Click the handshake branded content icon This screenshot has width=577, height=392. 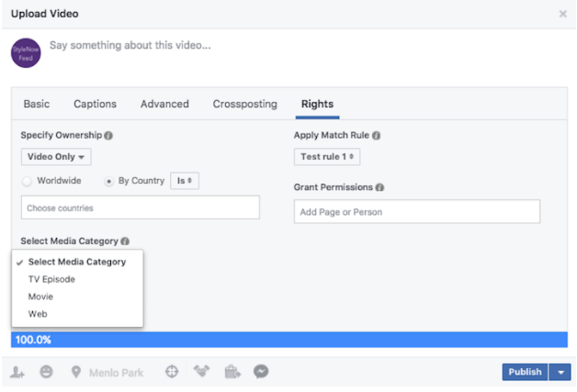(x=201, y=372)
